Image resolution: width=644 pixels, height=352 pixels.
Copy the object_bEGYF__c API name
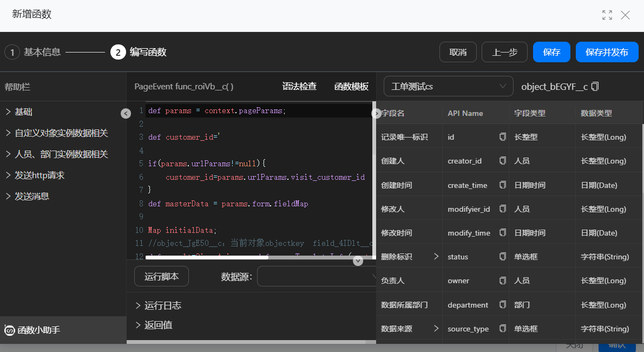[x=595, y=87]
